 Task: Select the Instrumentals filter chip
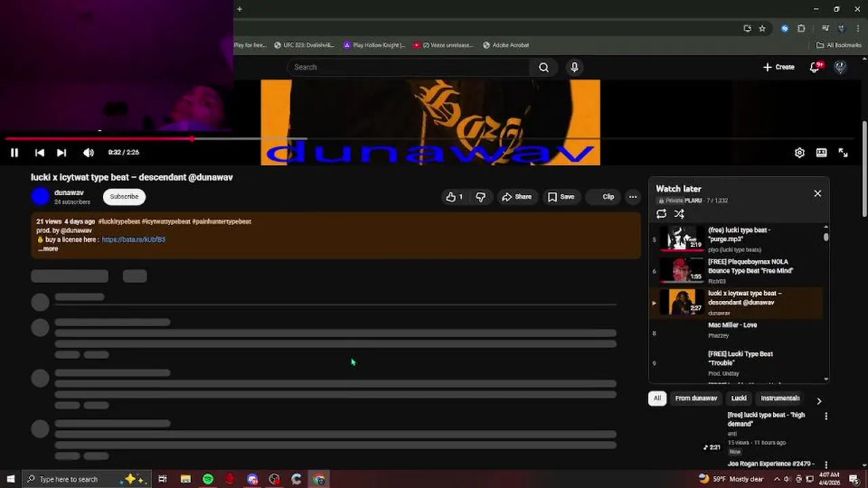pyautogui.click(x=780, y=399)
